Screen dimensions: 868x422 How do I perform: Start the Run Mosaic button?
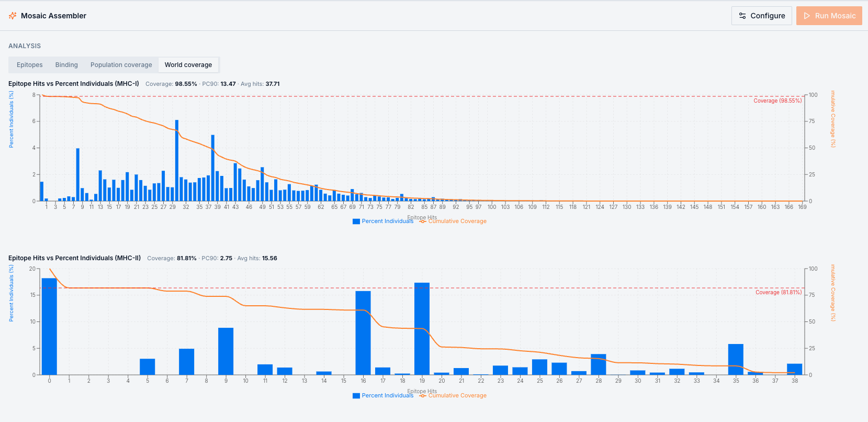pyautogui.click(x=829, y=16)
